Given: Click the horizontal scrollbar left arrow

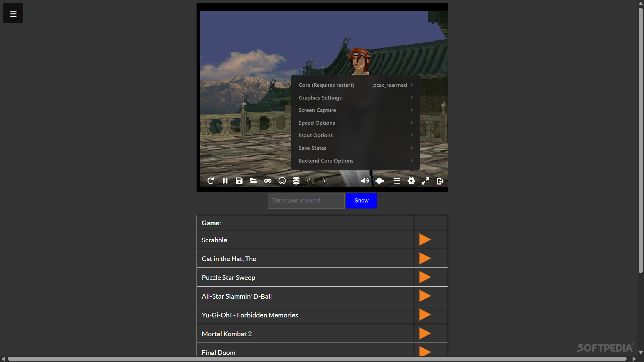Looking at the screenshot, I should pos(3,359).
